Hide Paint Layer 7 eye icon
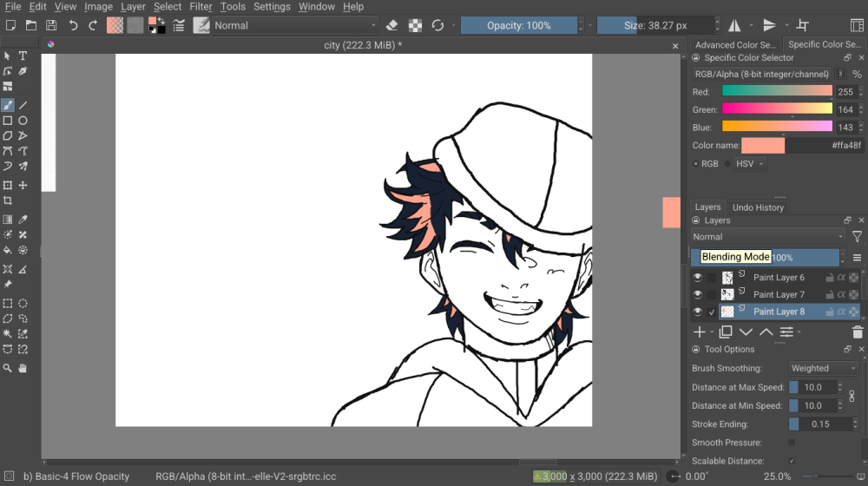The width and height of the screenshot is (868, 486). [698, 294]
